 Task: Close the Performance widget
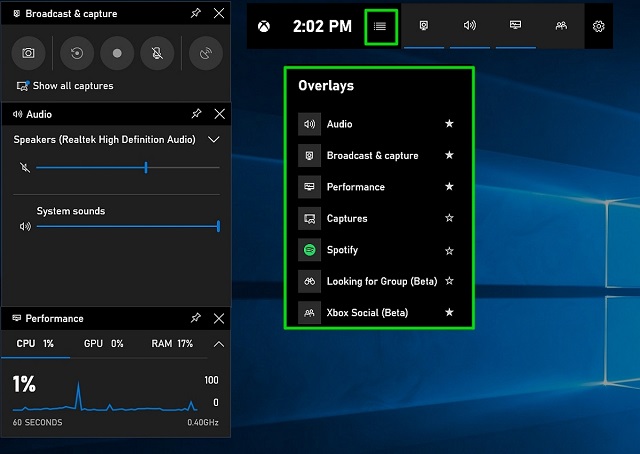point(219,318)
